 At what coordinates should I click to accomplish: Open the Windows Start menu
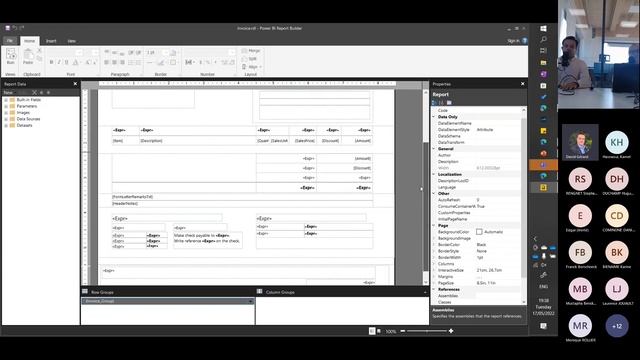pyautogui.click(x=543, y=29)
